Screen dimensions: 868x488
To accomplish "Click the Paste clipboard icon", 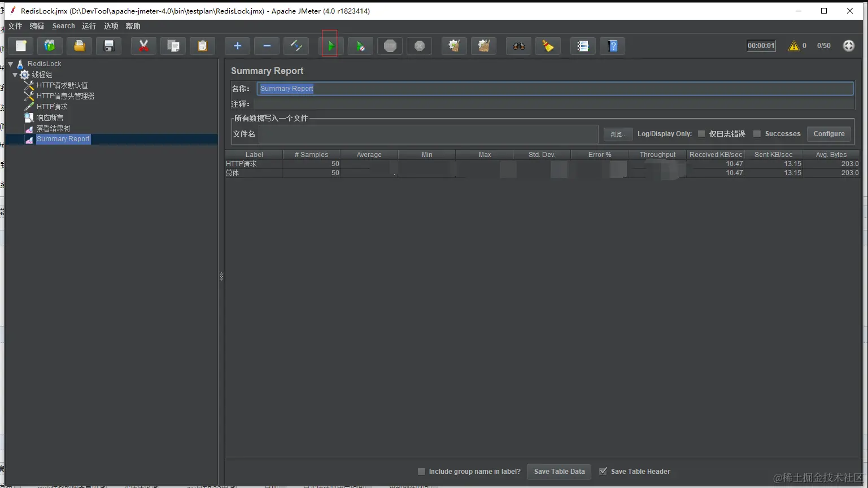I will click(x=203, y=46).
